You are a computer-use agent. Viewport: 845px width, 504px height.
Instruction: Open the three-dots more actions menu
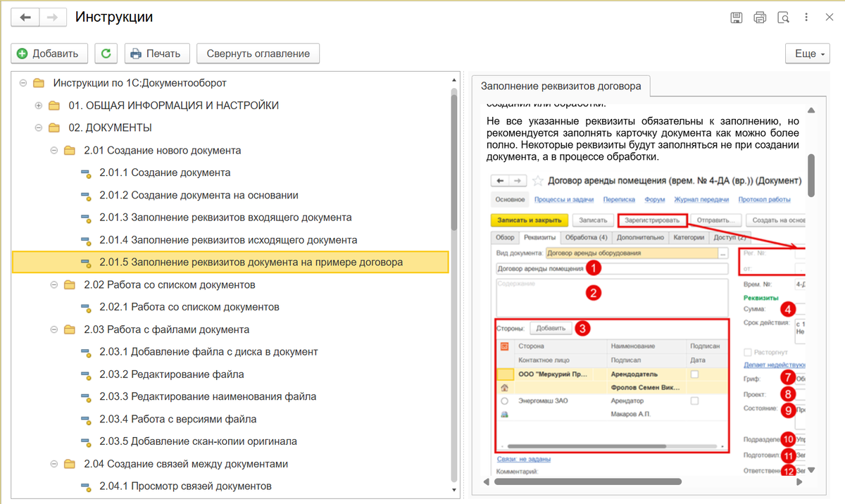coord(806,18)
